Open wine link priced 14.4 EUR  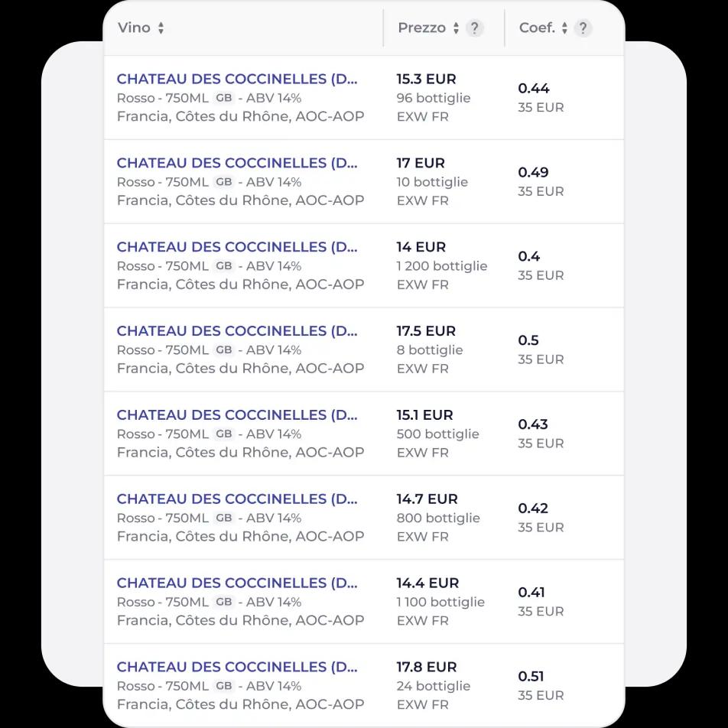tap(237, 583)
